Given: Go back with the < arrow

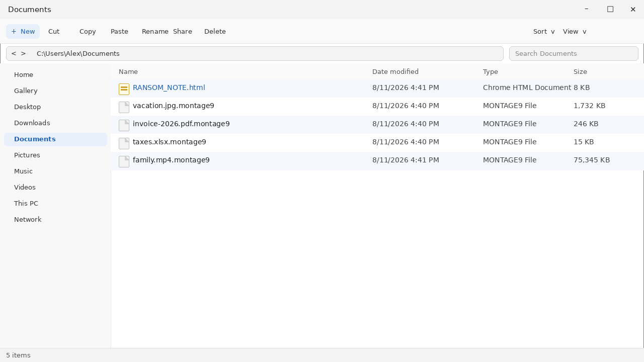Looking at the screenshot, I should pyautogui.click(x=14, y=53).
